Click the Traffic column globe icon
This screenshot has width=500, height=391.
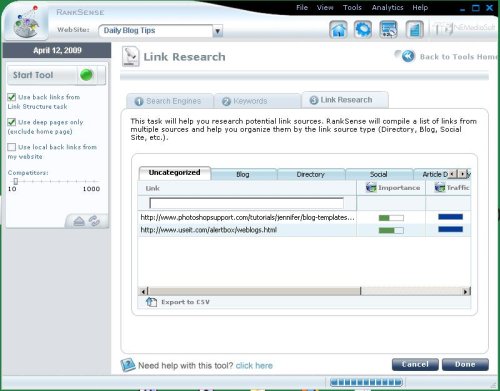coord(440,187)
